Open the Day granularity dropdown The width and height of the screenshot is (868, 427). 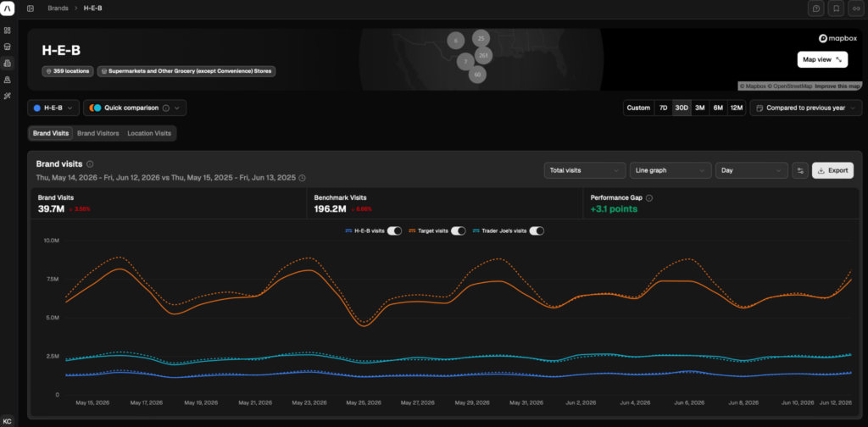click(751, 170)
